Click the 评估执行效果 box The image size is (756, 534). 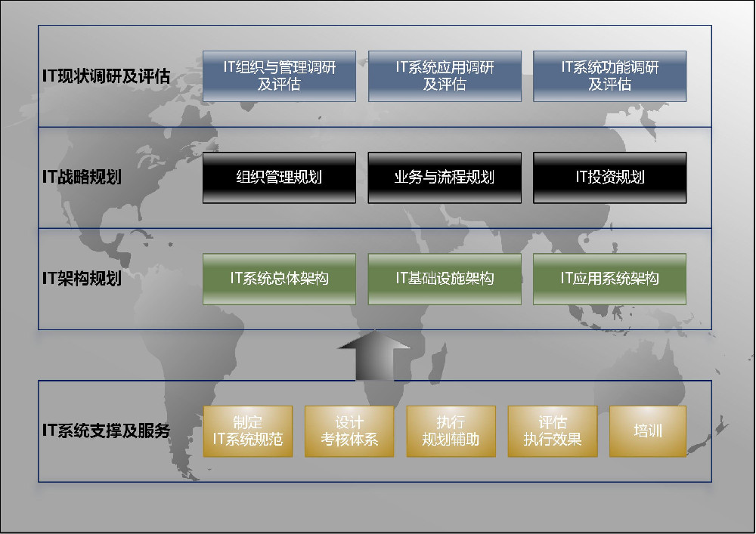[553, 431]
